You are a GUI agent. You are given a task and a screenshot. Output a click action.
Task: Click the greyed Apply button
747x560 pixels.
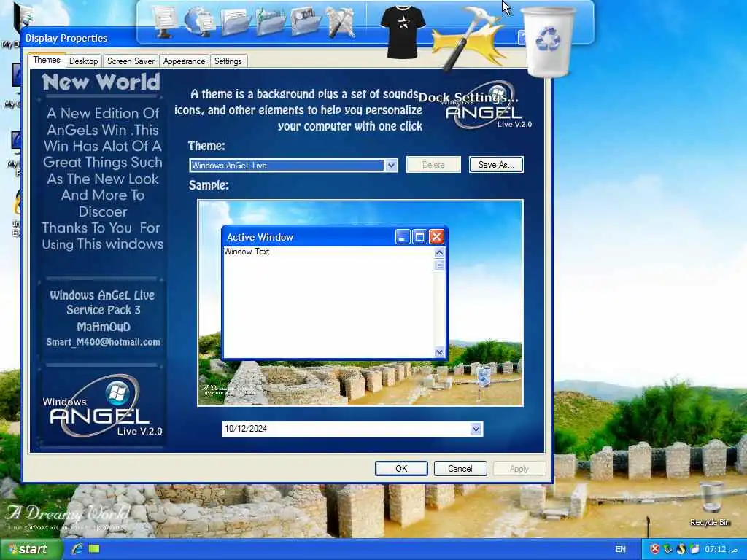[x=519, y=469]
